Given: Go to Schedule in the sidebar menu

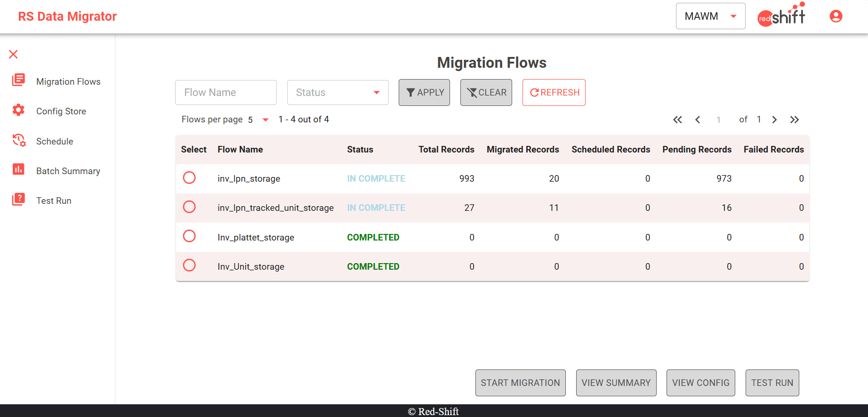Looking at the screenshot, I should pyautogui.click(x=55, y=141).
